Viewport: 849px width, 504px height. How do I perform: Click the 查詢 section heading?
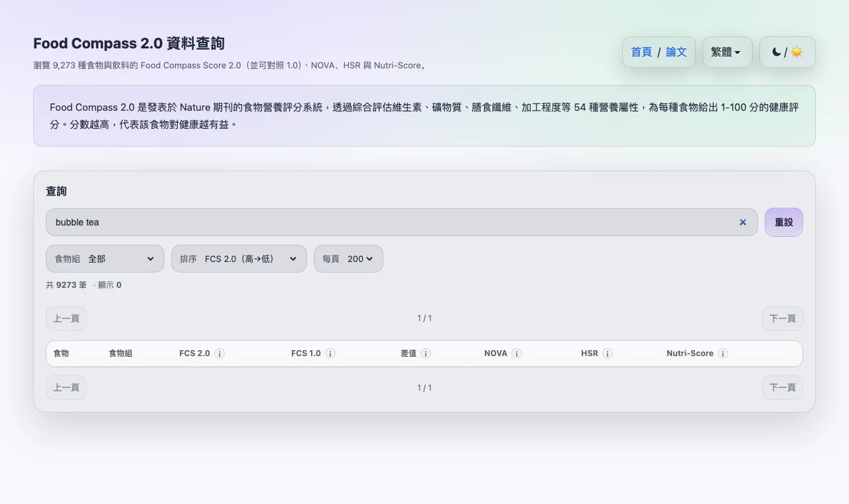(56, 191)
